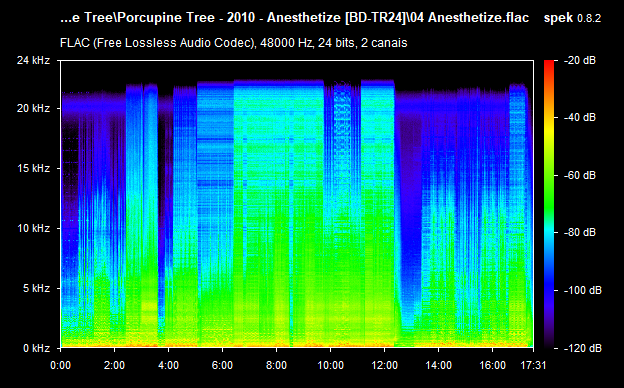Click the 14:00 time axis label
Screen dimensions: 624x388
tap(438, 365)
